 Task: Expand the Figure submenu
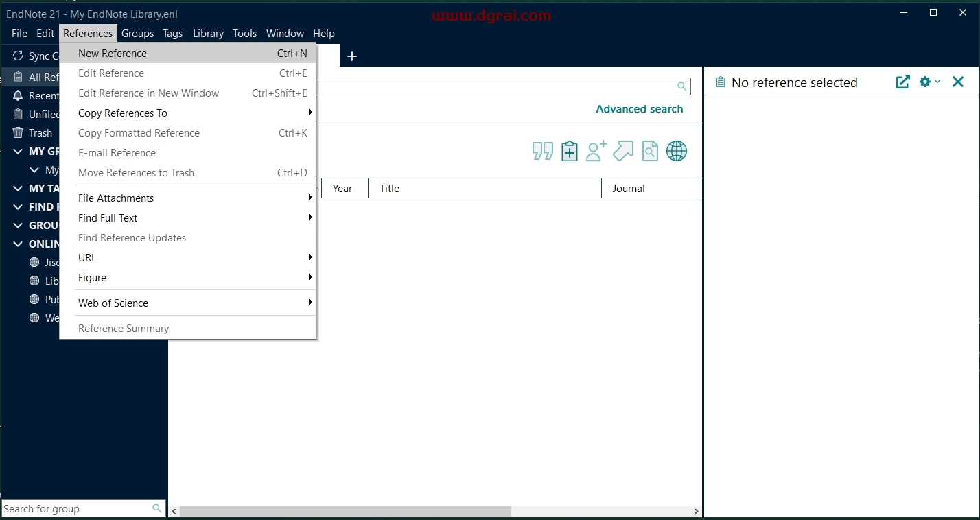[187, 277]
